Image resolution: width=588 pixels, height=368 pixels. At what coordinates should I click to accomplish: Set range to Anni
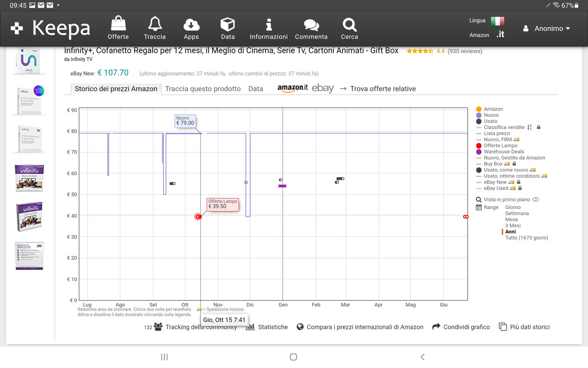(510, 232)
